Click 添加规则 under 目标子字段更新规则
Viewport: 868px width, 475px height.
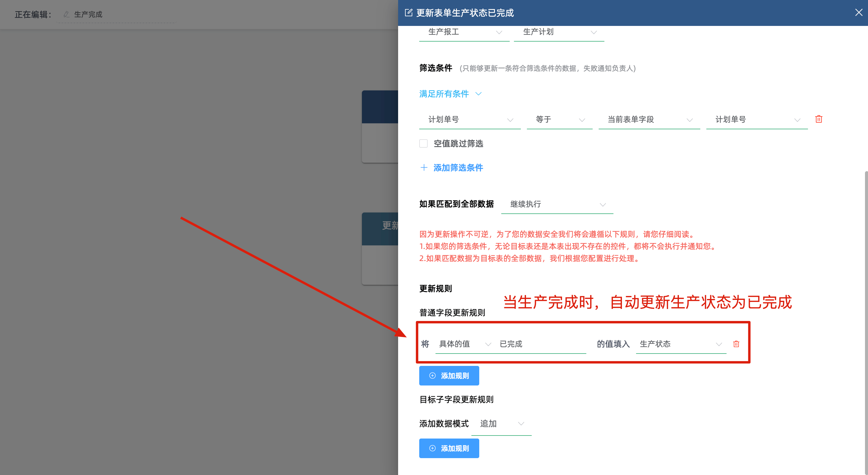click(449, 448)
